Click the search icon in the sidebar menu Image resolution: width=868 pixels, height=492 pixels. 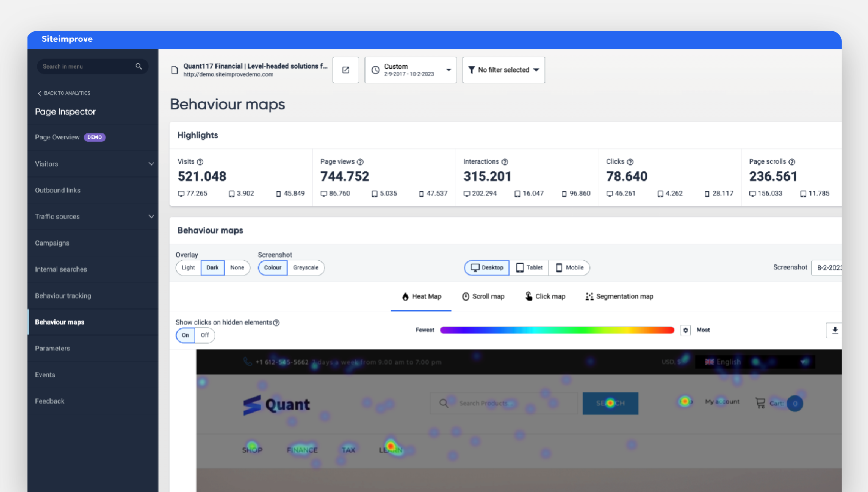coord(139,66)
